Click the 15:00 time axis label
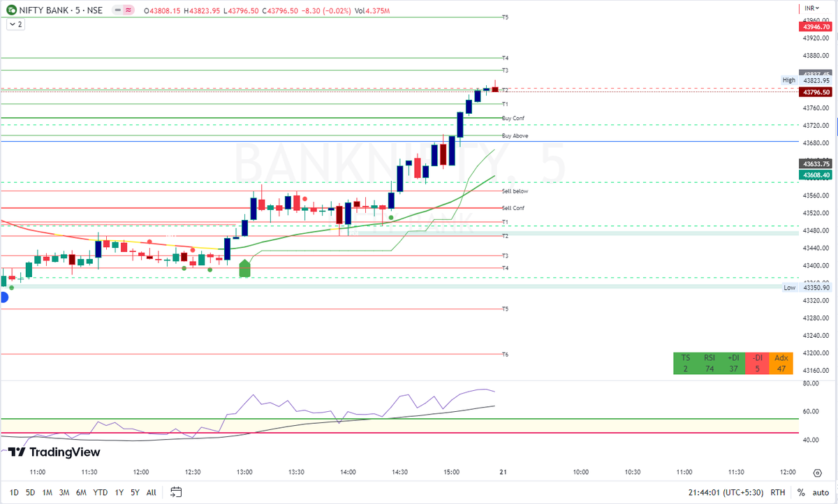 click(x=451, y=472)
